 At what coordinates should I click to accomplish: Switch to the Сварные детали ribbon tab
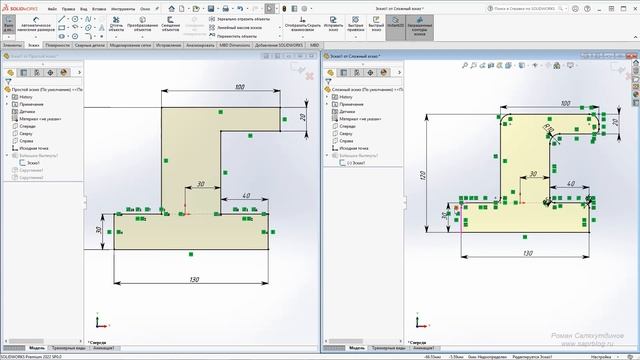90,45
